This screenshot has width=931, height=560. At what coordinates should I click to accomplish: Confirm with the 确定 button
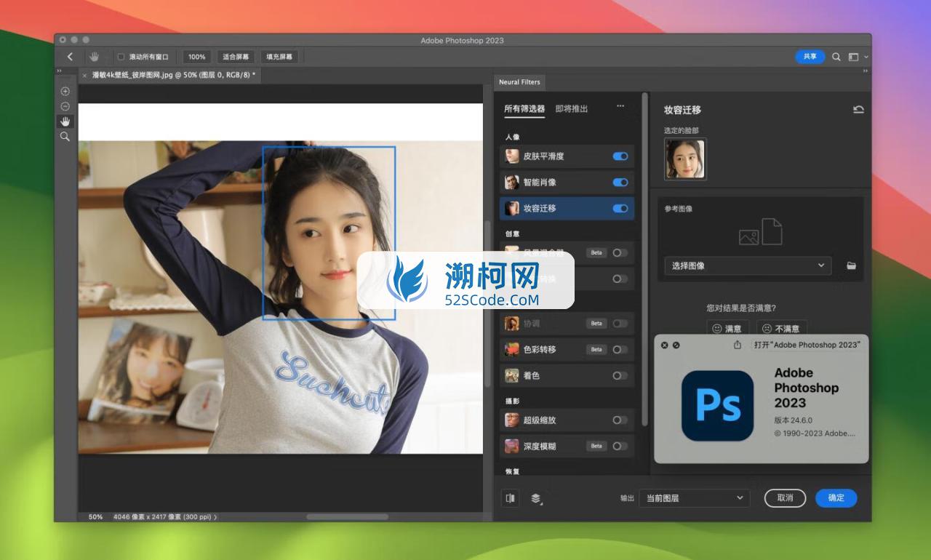[x=836, y=498]
